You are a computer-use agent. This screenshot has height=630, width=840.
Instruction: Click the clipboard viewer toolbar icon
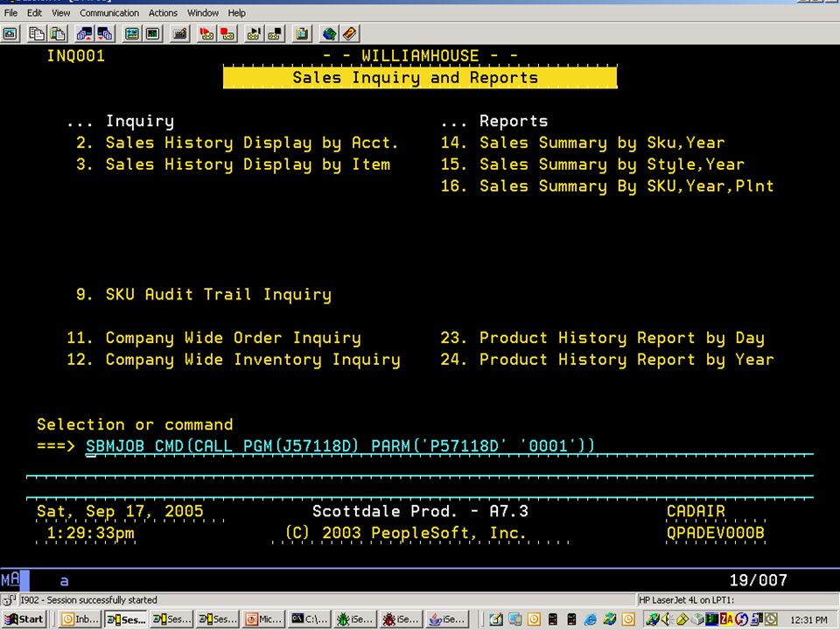pyautogui.click(x=302, y=34)
